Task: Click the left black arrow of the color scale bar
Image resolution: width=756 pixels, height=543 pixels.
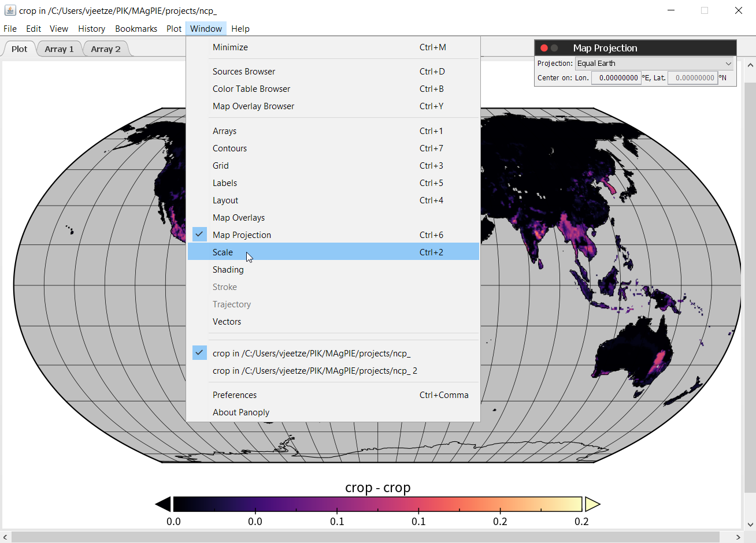Action: pos(163,504)
